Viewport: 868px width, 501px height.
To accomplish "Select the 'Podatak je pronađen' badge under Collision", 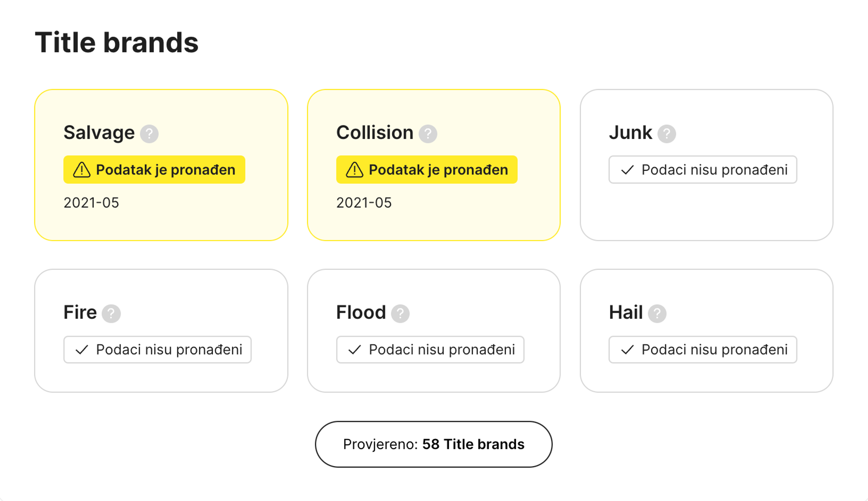I will pos(427,169).
